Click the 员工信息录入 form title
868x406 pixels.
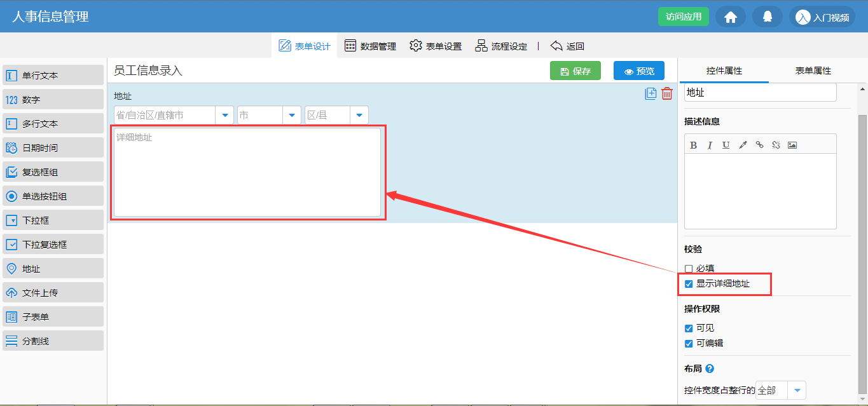[x=148, y=71]
